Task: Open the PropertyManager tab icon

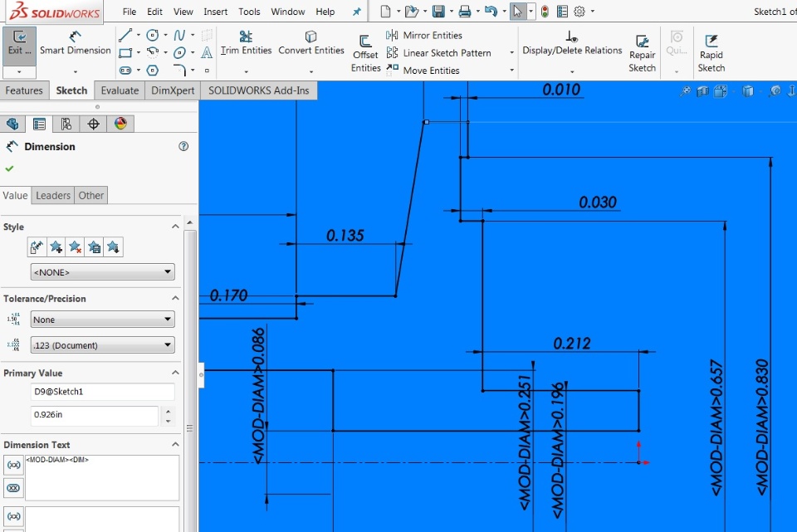Action: tap(39, 124)
